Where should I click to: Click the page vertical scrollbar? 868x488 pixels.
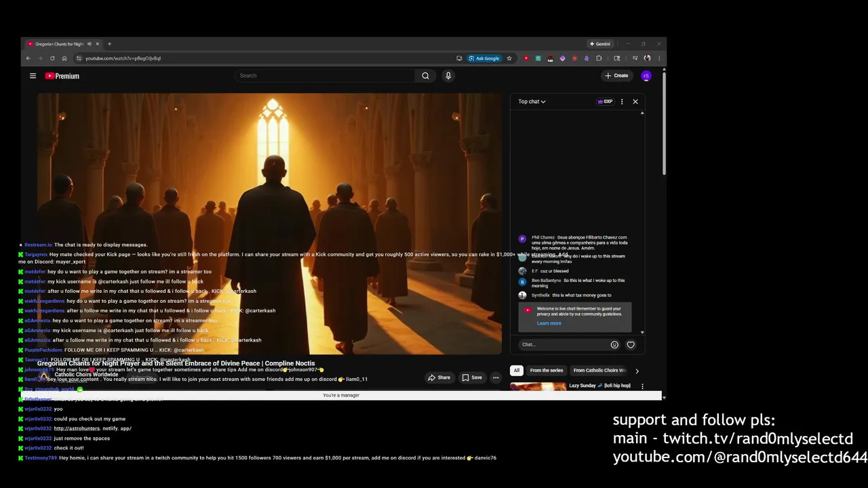tap(664, 122)
